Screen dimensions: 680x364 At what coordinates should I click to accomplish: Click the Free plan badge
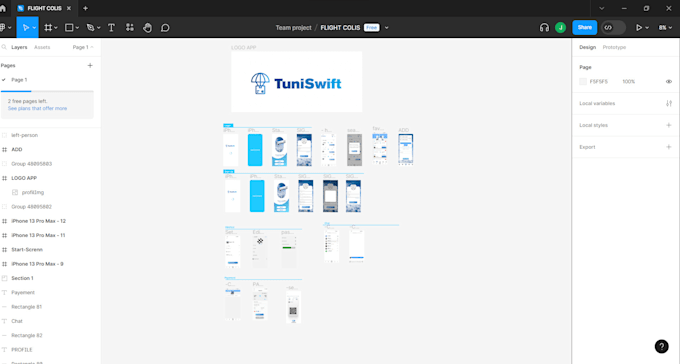pyautogui.click(x=372, y=28)
